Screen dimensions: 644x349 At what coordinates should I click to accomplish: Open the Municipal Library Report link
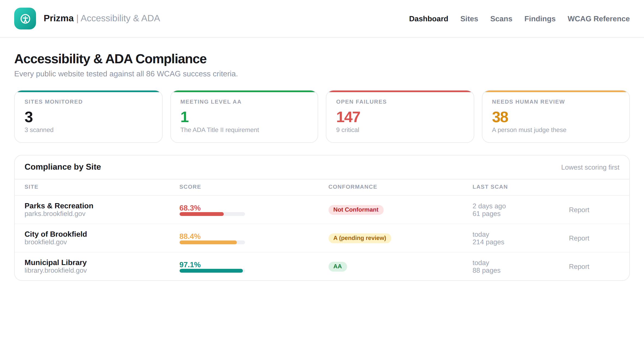[579, 267]
